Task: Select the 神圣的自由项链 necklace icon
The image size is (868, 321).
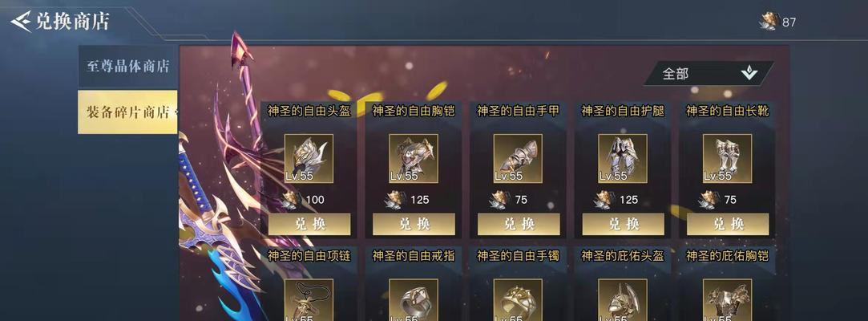Action: click(309, 299)
